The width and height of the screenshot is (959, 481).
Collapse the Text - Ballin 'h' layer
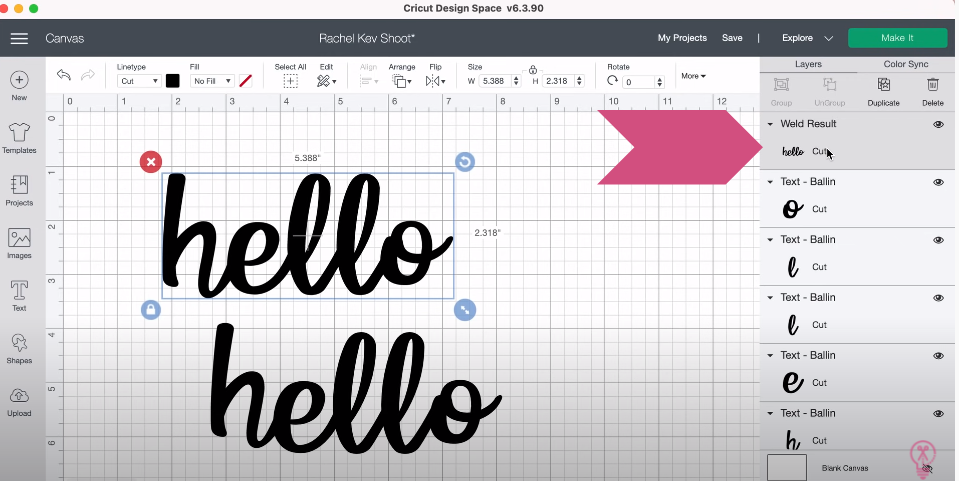pos(770,414)
